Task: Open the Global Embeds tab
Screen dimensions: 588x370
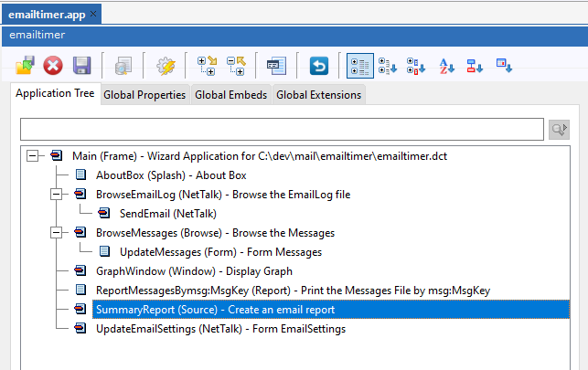Action: pos(230,94)
